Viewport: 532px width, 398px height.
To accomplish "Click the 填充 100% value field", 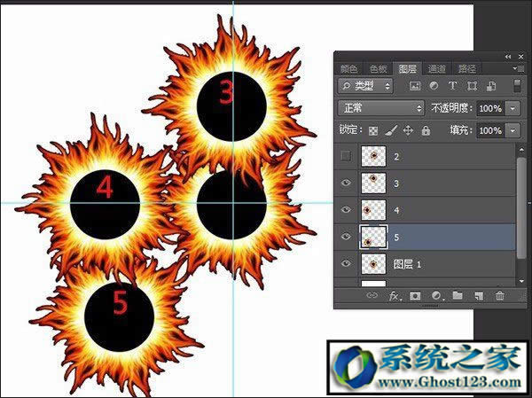I will 491,130.
